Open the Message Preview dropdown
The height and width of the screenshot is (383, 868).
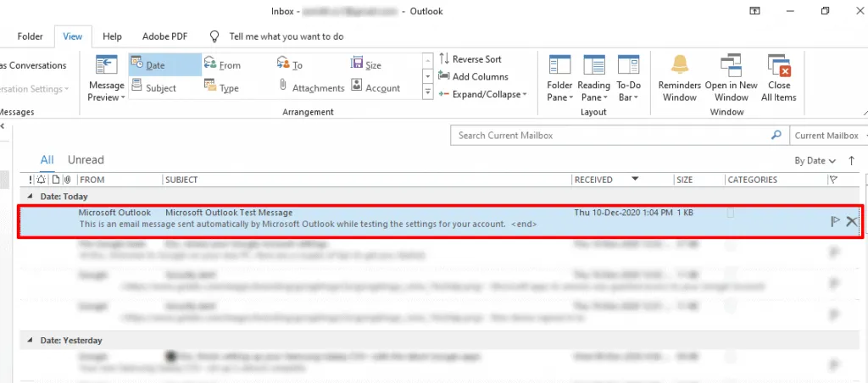(x=106, y=77)
